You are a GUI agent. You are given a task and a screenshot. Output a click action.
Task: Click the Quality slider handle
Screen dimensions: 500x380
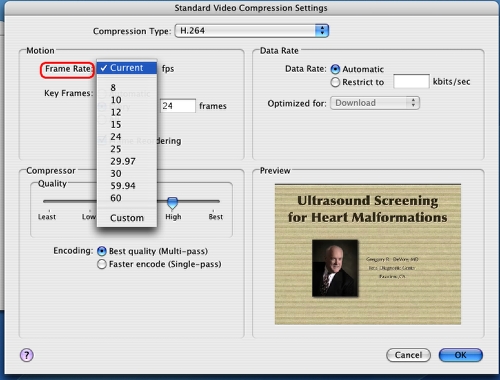point(172,202)
